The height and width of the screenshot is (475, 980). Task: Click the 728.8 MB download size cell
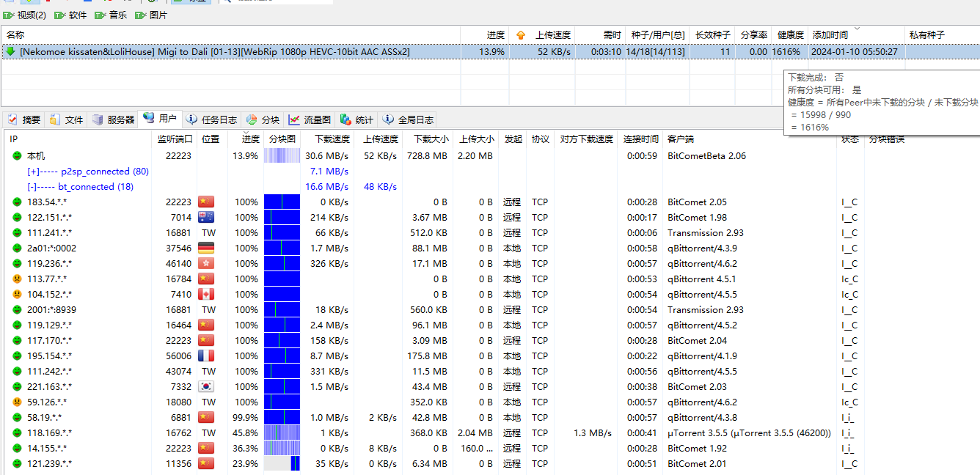pos(427,156)
